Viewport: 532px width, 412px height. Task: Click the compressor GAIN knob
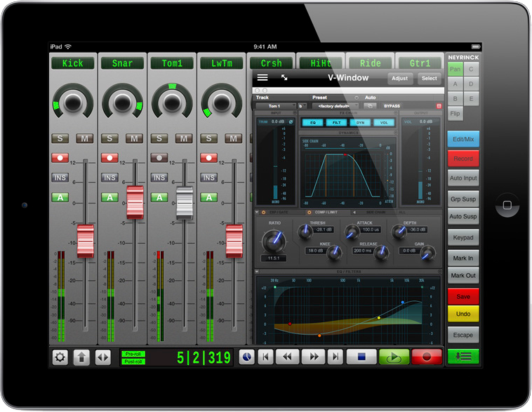[427, 253]
